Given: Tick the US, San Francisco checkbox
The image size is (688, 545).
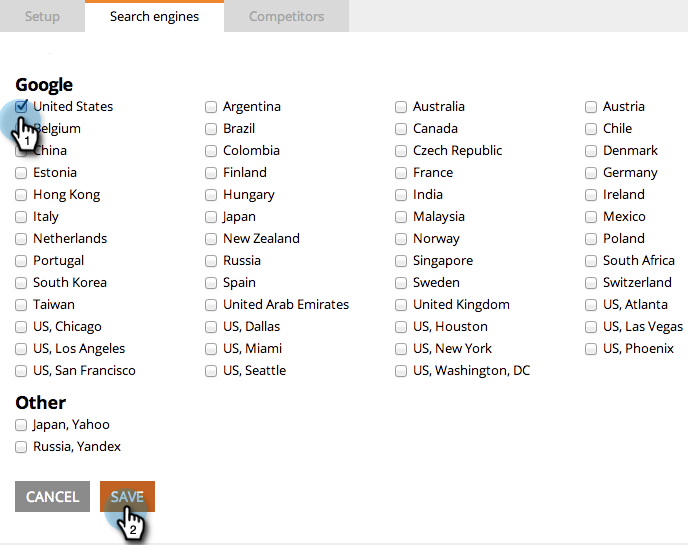Looking at the screenshot, I should click(x=21, y=371).
